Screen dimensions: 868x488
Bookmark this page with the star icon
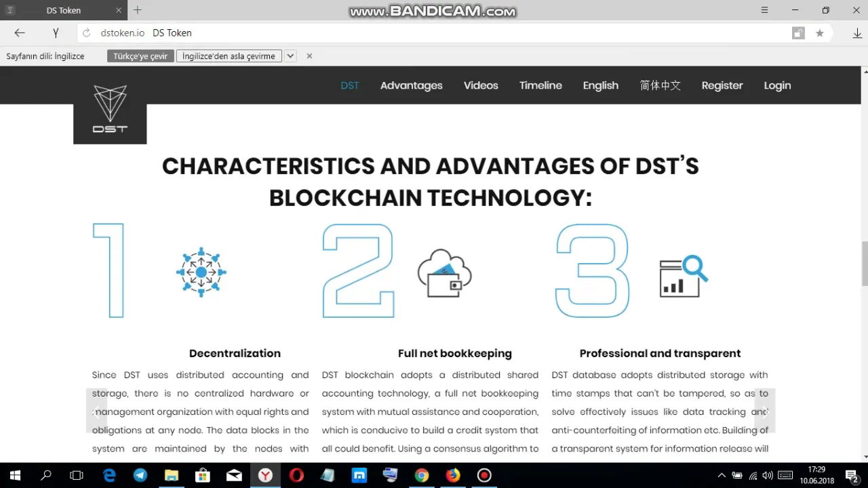point(819,33)
